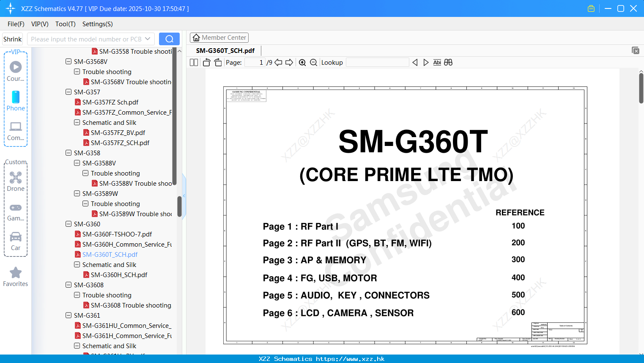Image resolution: width=644 pixels, height=363 pixels.
Task: Click the PDF viewer vertical scrollbar thumb
Action: (641, 88)
